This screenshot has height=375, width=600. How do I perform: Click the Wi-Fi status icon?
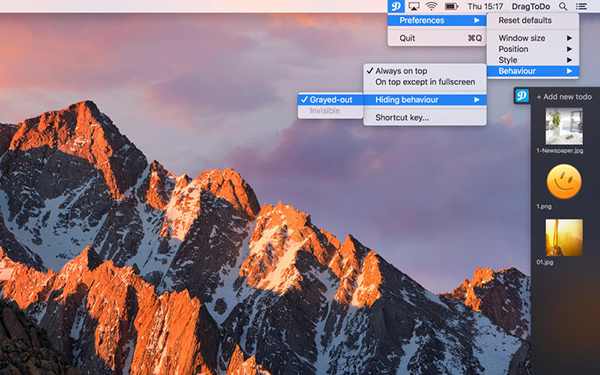point(432,6)
